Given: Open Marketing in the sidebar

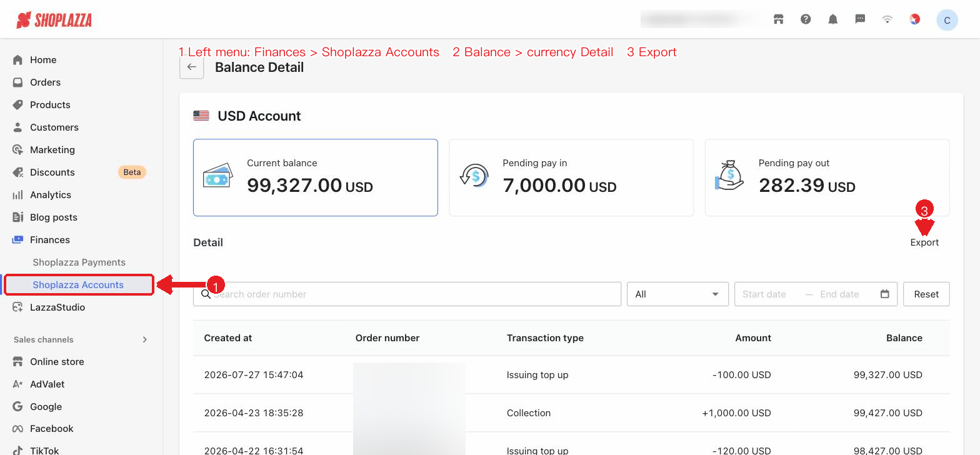Looking at the screenshot, I should (52, 150).
